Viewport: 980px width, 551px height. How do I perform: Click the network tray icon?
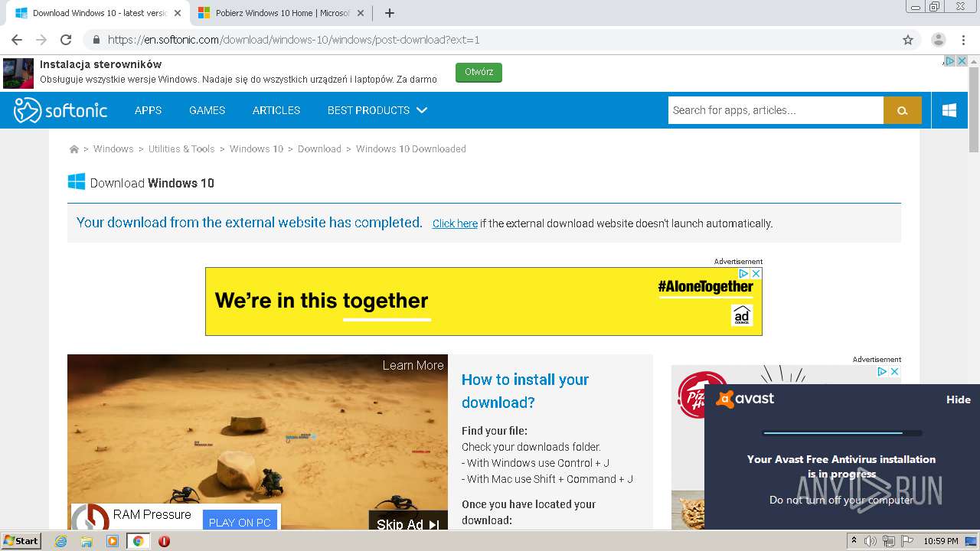pyautogui.click(x=889, y=541)
